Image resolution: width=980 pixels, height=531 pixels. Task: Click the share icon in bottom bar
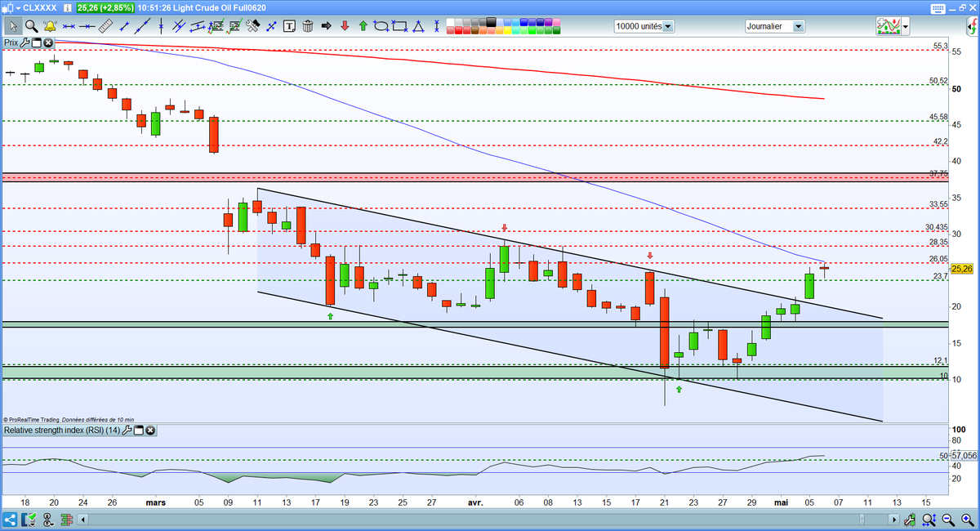pyautogui.click(x=10, y=520)
